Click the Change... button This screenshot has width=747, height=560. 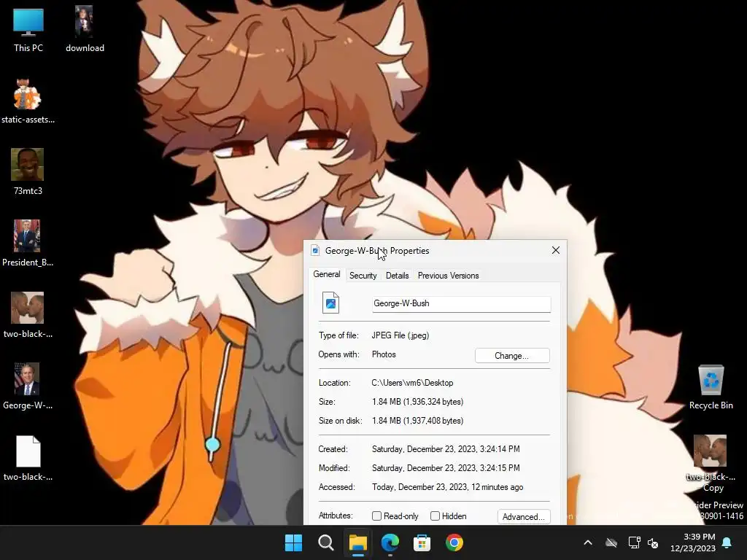point(512,356)
